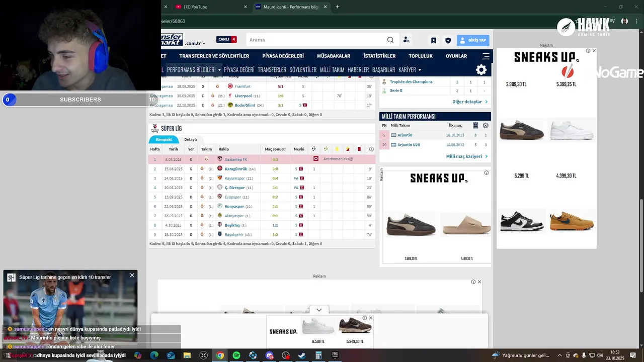Close the floating video overlay
The image size is (644, 362).
[x=132, y=275]
